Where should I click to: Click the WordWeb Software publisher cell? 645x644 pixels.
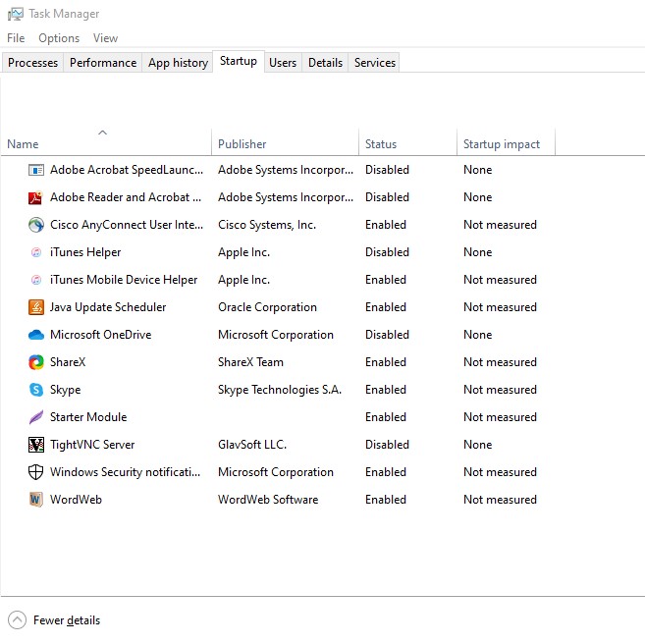point(268,500)
